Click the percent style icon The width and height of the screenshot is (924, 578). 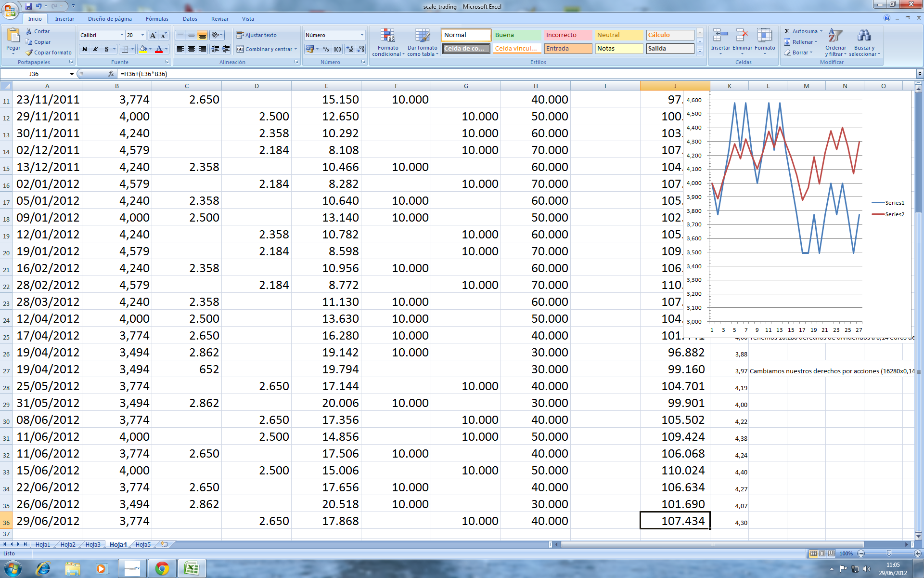click(x=326, y=49)
